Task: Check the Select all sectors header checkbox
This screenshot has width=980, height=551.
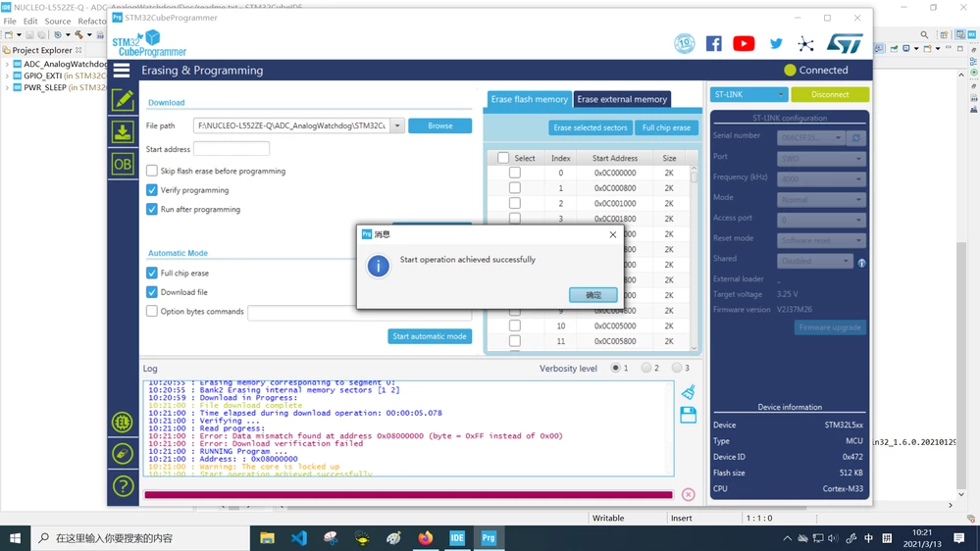Action: point(503,158)
